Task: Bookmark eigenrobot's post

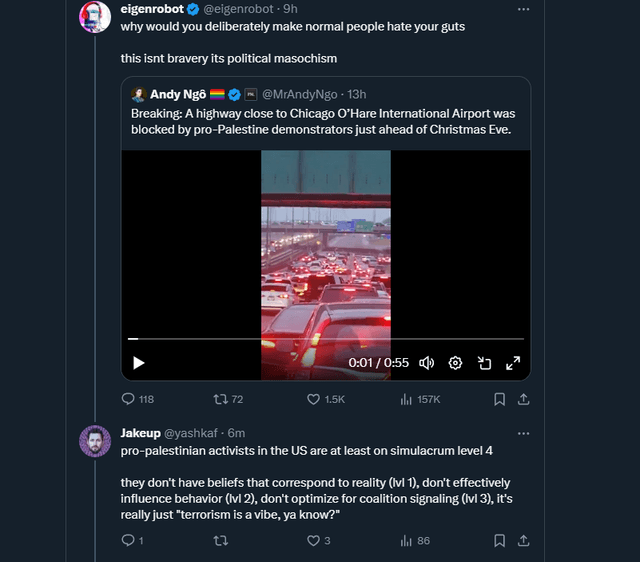Action: (499, 399)
